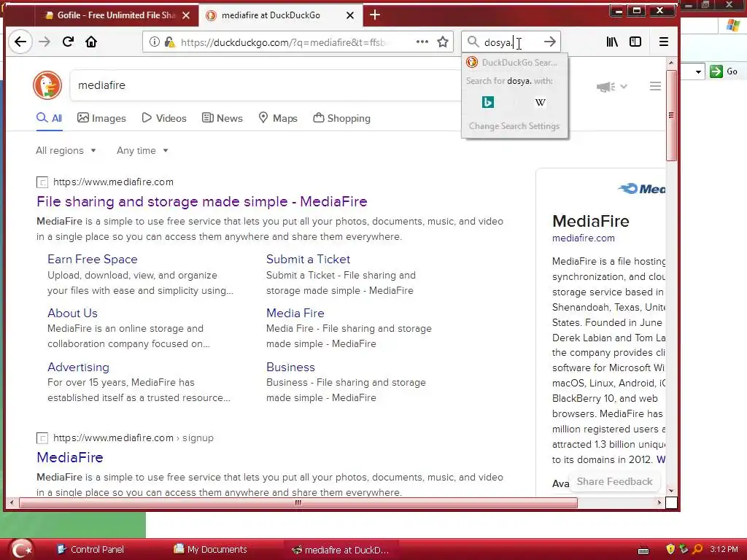Switch to Maps results

point(278,118)
